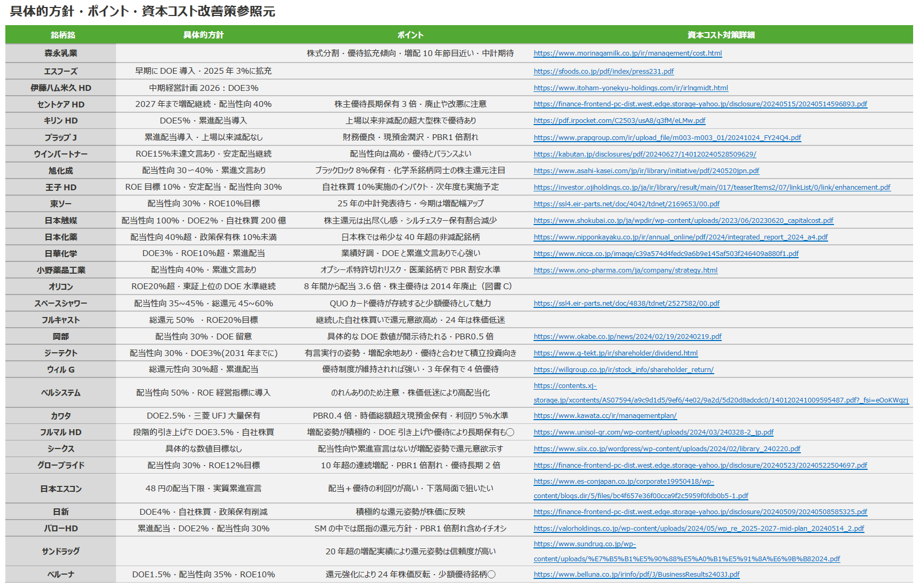Click the 具体的方針 column header

pyautogui.click(x=204, y=35)
